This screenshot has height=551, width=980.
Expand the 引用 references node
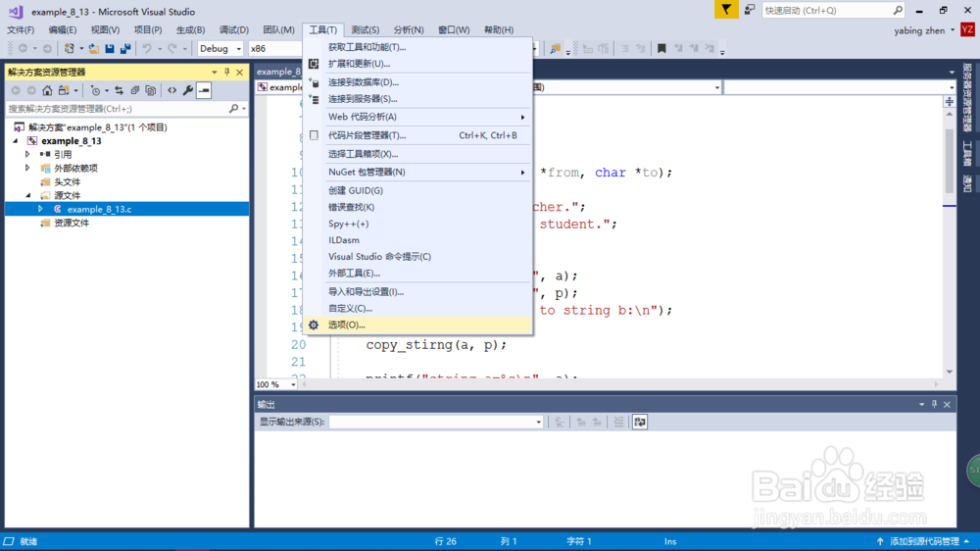click(26, 154)
